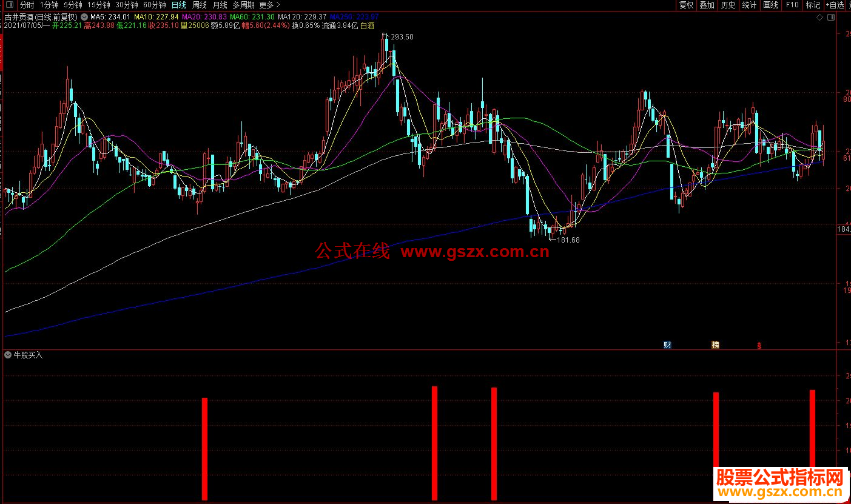Open the 历史 history button
The height and width of the screenshot is (504, 851).
click(x=728, y=5)
